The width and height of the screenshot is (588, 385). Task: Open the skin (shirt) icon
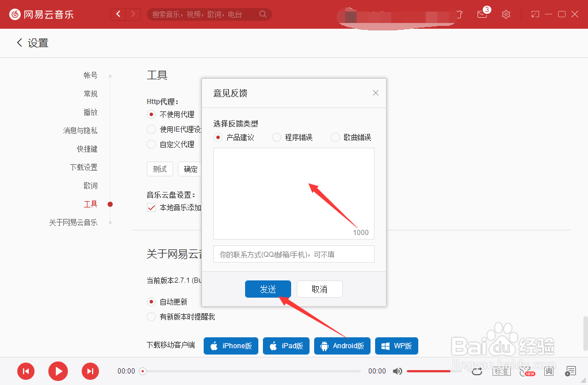459,14
